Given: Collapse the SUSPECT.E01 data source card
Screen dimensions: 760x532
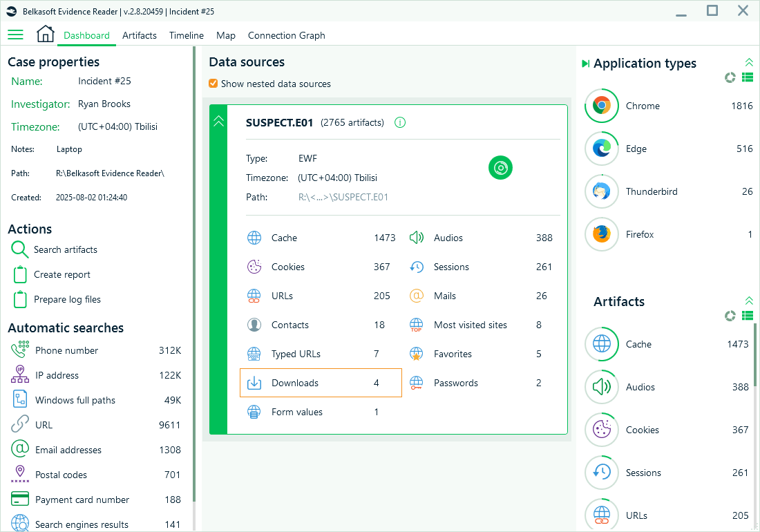Looking at the screenshot, I should [x=218, y=120].
